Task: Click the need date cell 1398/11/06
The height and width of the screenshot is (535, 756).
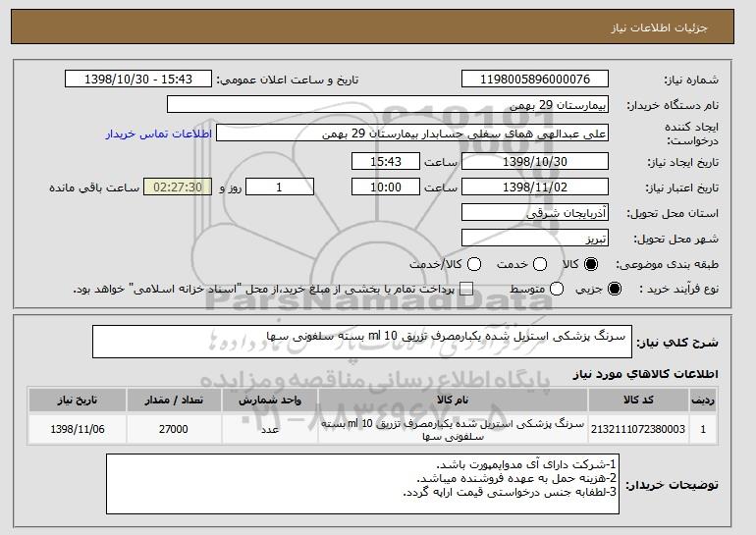Action: pos(78,429)
